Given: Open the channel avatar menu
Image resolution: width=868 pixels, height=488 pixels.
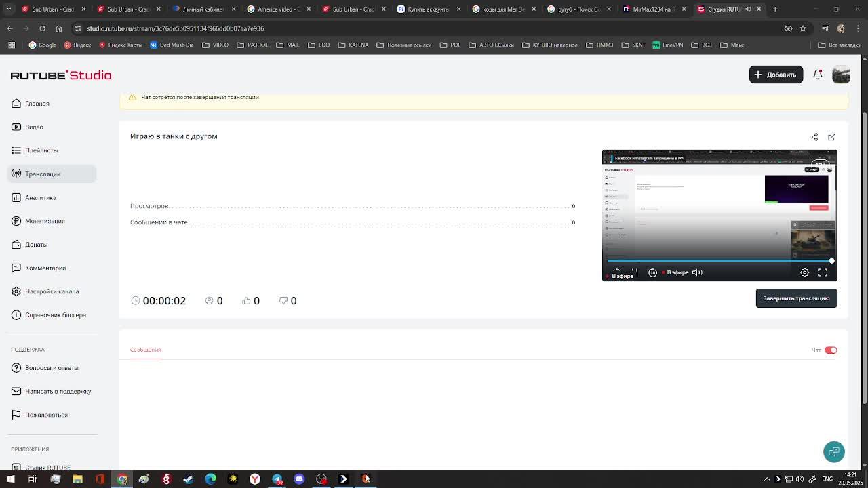Looking at the screenshot, I should (x=841, y=75).
